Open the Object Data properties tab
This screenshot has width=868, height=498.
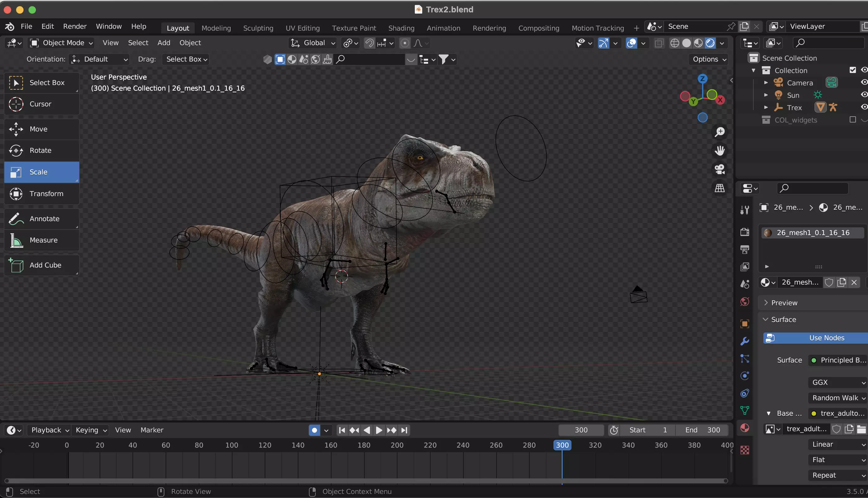(x=744, y=410)
